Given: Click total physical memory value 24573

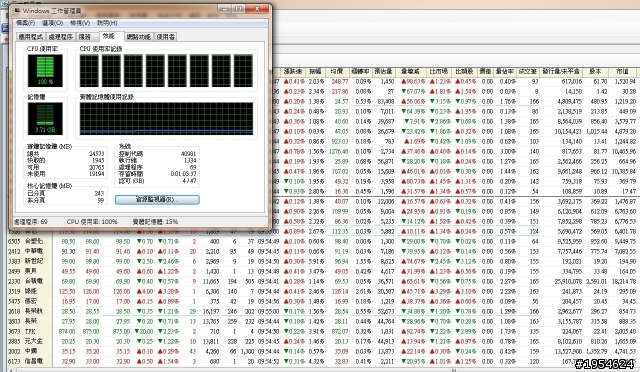Looking at the screenshot, I should (97, 154).
